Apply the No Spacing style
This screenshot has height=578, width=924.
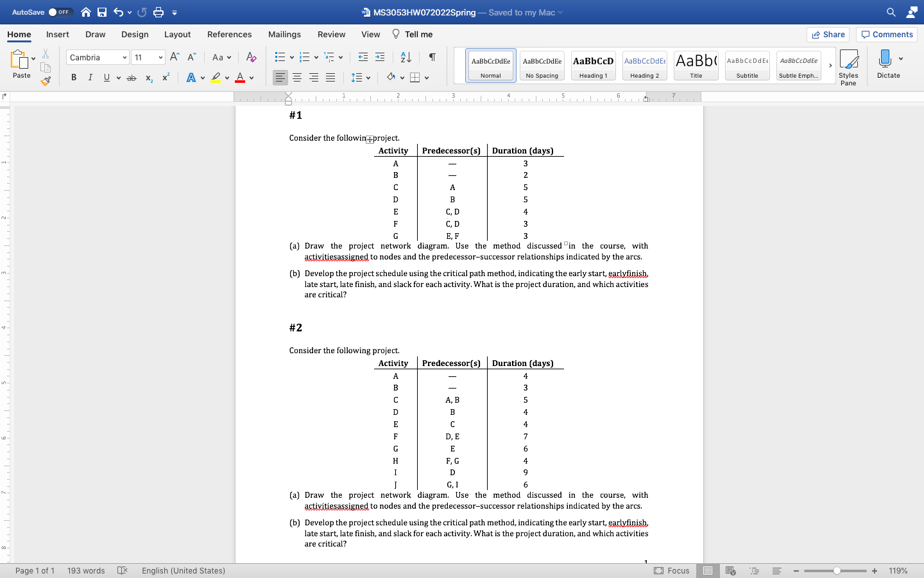(x=542, y=66)
